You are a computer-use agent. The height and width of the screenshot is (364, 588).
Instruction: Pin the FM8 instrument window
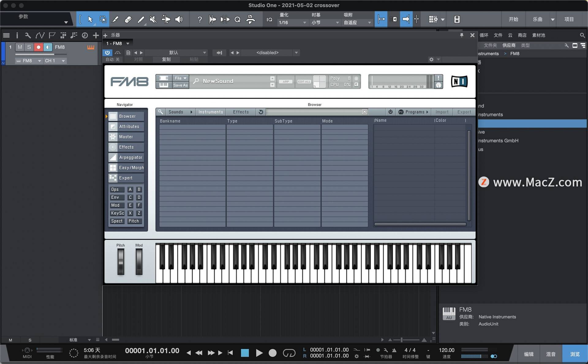point(462,35)
